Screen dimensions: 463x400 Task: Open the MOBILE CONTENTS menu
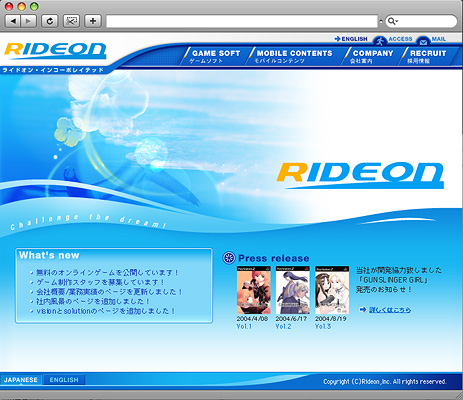tap(294, 56)
